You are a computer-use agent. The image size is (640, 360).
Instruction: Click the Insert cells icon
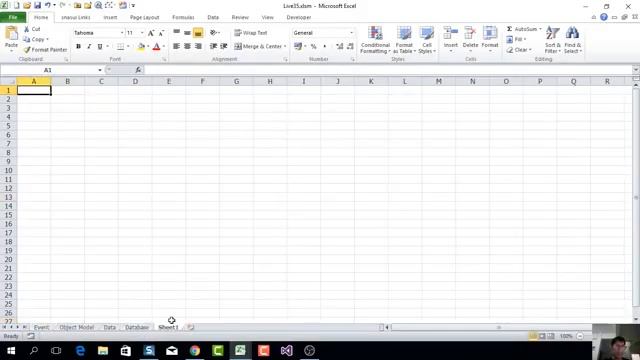(x=451, y=33)
